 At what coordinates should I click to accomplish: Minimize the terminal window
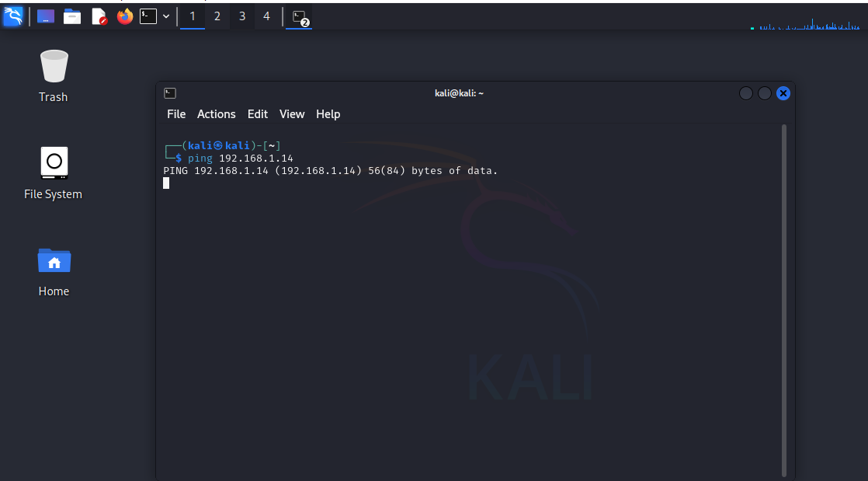[745, 93]
